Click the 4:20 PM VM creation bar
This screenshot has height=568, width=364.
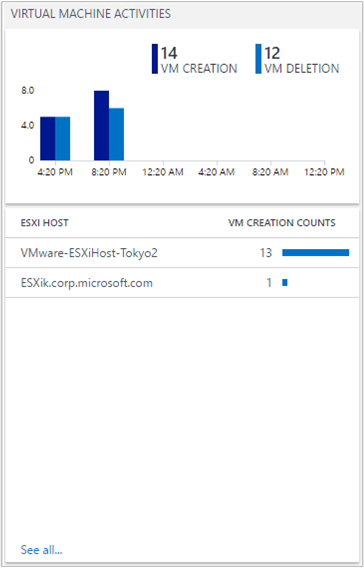pos(47,138)
